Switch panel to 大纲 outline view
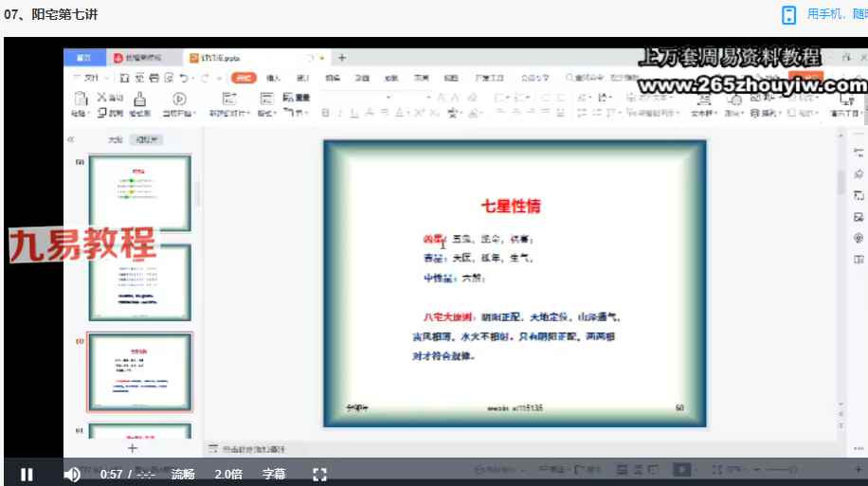The height and width of the screenshot is (486, 868). coord(116,139)
